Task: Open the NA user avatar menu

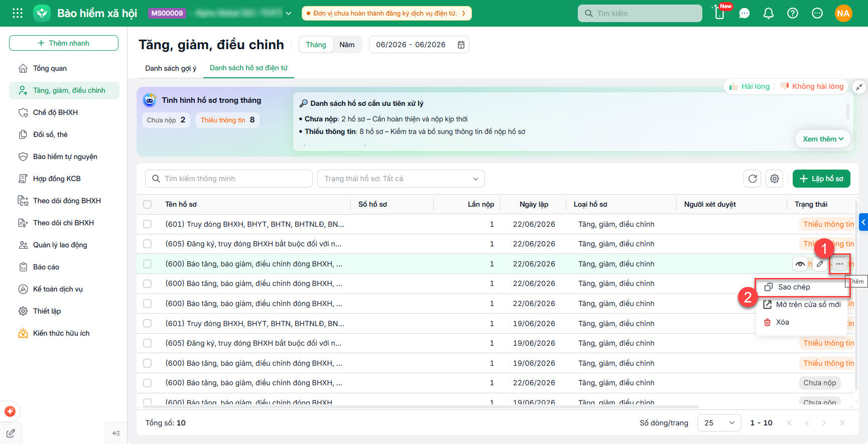Action: [x=843, y=14]
